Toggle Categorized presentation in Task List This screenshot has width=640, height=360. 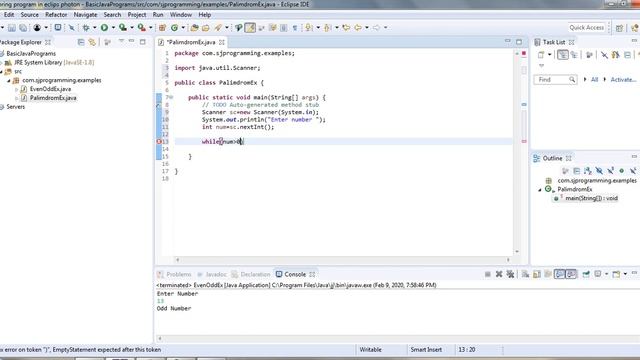click(563, 55)
